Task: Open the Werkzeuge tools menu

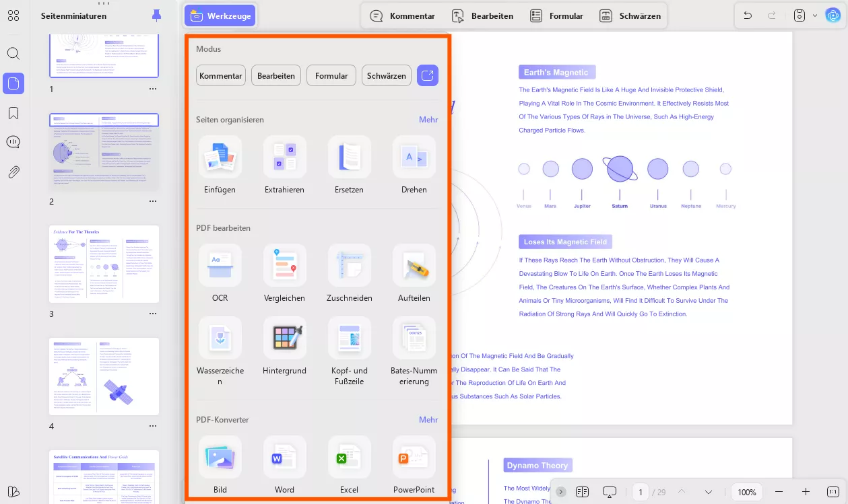Action: click(x=220, y=15)
